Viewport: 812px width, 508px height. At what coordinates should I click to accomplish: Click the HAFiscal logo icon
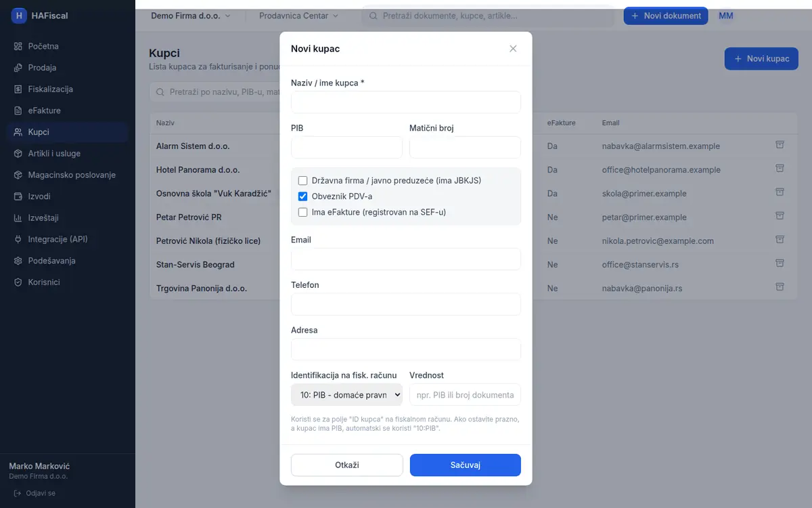pos(20,16)
